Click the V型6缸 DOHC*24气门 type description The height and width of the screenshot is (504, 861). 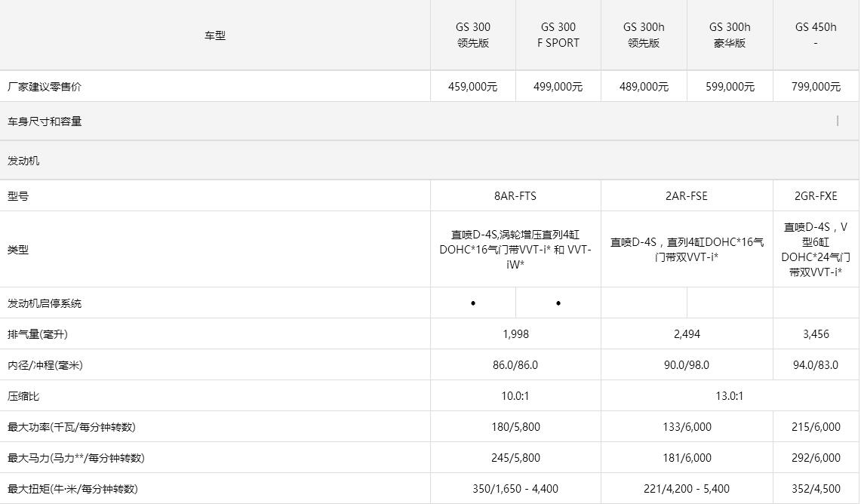coord(816,250)
